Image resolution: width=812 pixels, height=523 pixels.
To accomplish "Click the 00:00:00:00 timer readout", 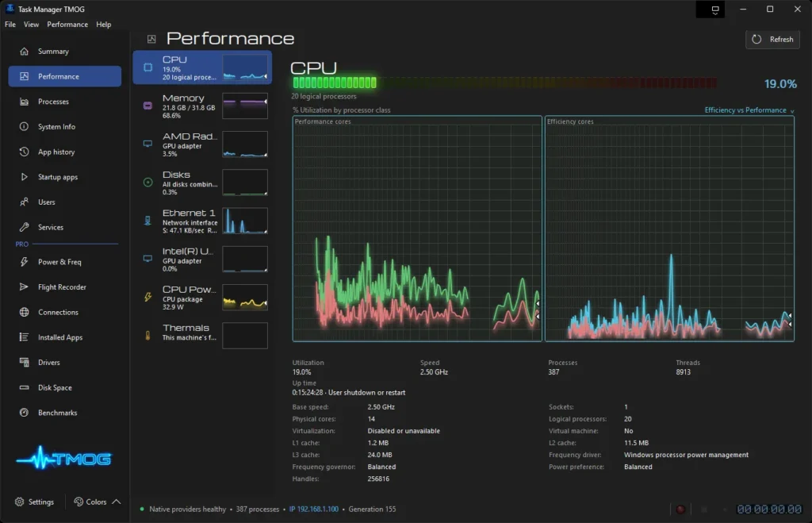I will (769, 510).
